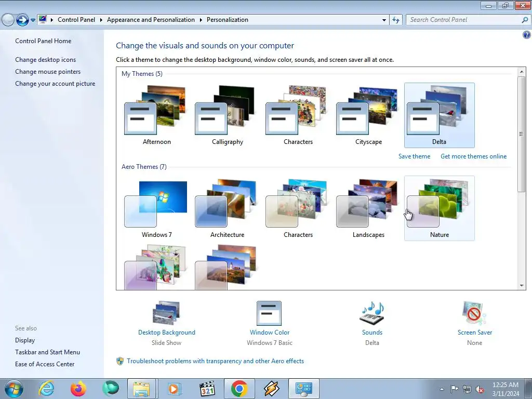Click the Action Center flag icon

pos(454,389)
